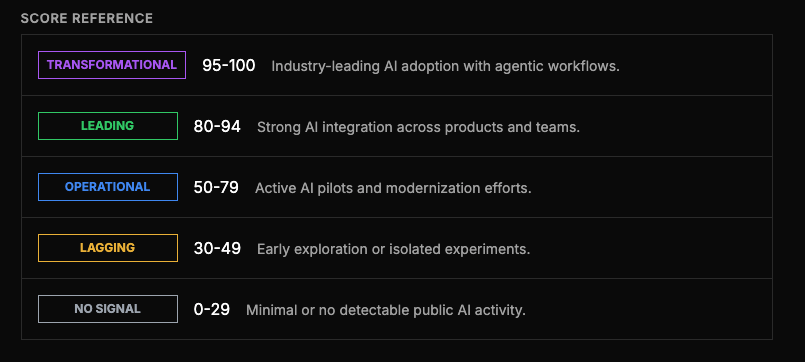This screenshot has width=805, height=362.
Task: Select the yellow LAGGING badge
Action: [x=108, y=248]
